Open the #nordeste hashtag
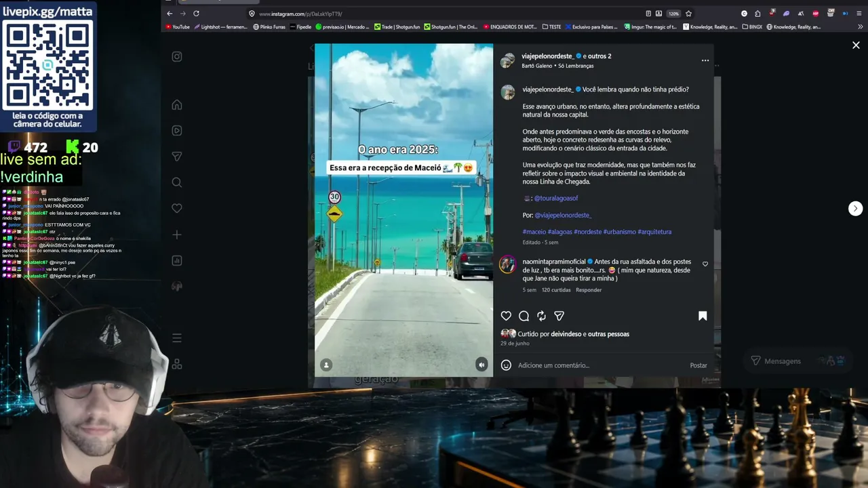 pyautogui.click(x=587, y=232)
